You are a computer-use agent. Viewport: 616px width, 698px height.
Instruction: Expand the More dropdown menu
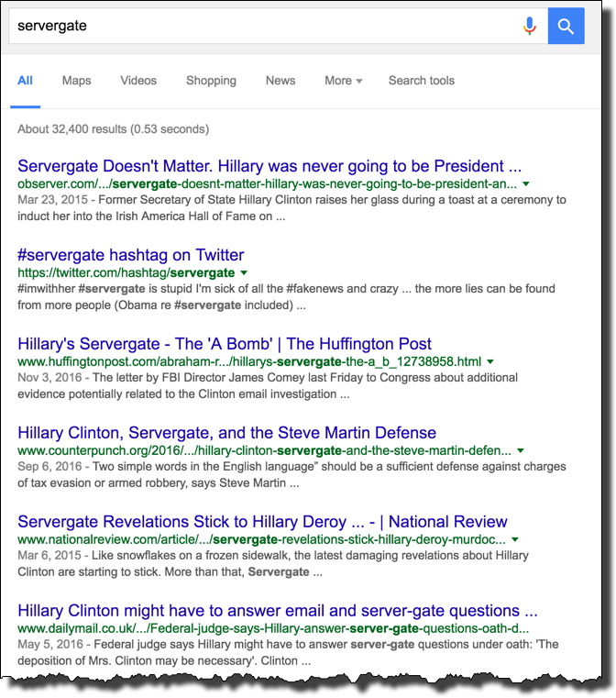point(343,81)
